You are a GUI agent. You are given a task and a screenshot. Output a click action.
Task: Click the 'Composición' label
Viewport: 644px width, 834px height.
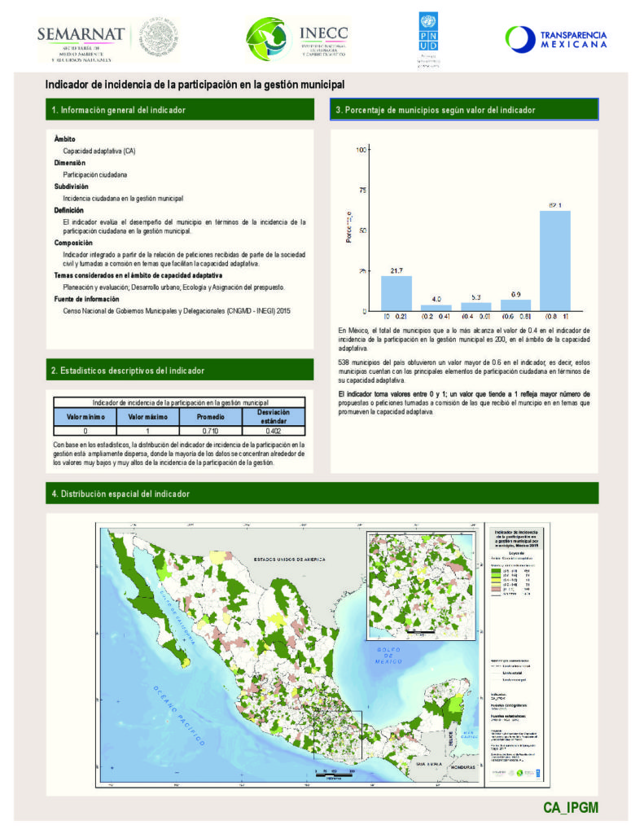click(x=73, y=243)
